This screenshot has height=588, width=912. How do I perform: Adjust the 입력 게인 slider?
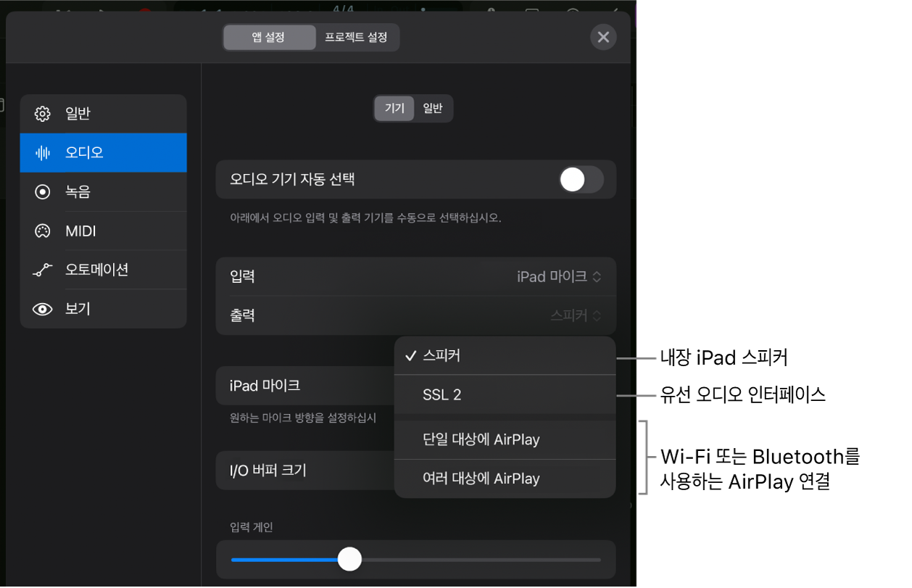click(350, 559)
